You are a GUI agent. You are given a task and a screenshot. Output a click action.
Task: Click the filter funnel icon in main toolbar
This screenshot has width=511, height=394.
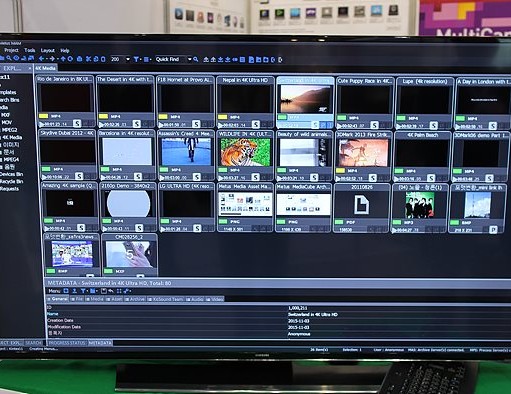136,59
